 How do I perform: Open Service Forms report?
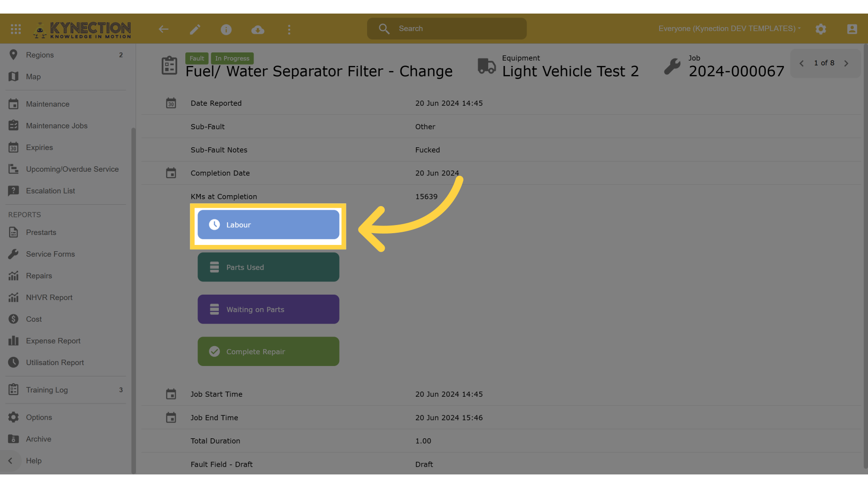tap(66, 254)
